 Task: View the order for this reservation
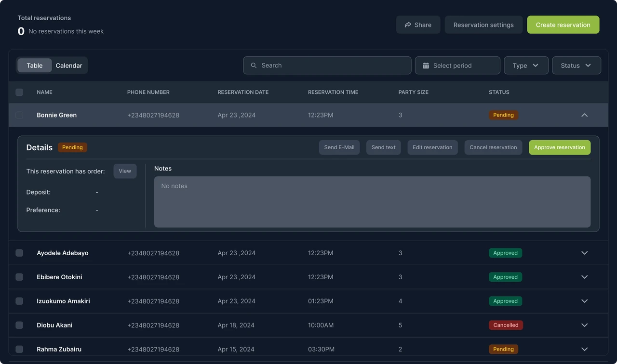pyautogui.click(x=125, y=171)
